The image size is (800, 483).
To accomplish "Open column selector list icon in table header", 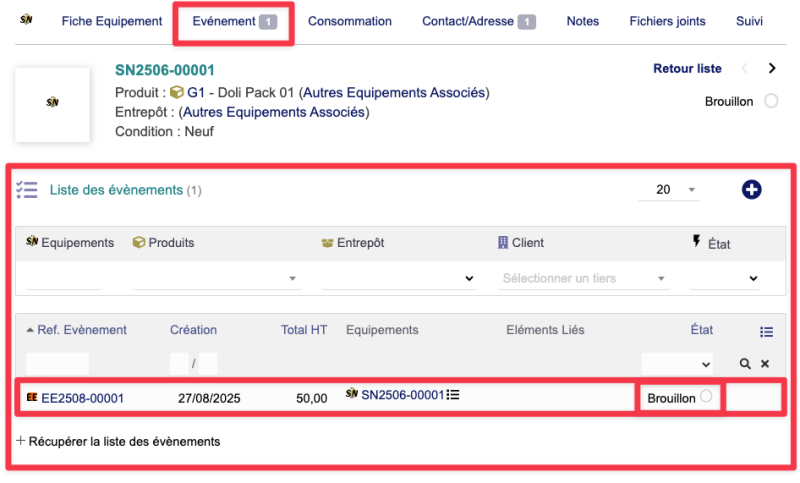I will point(766,332).
